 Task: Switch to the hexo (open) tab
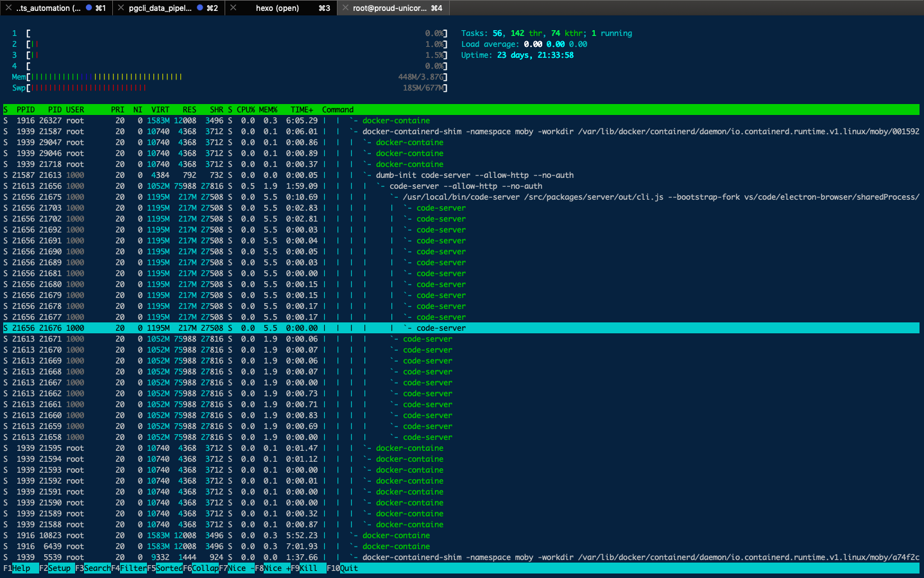pos(277,8)
